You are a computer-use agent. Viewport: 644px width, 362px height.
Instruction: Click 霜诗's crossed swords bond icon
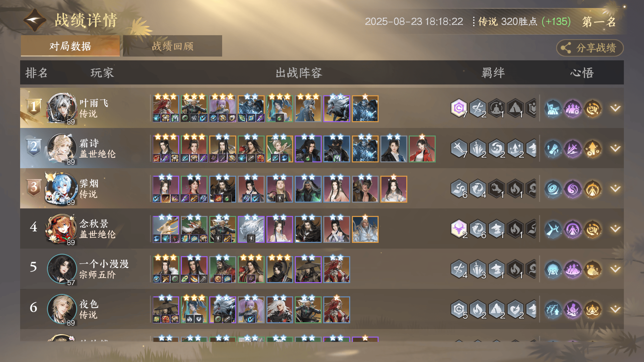(x=459, y=148)
